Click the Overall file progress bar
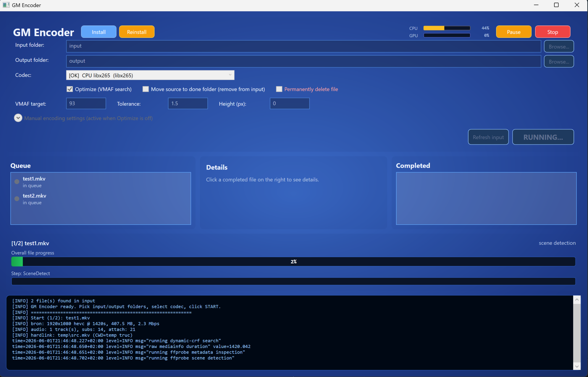This screenshot has height=377, width=588. coord(293,262)
